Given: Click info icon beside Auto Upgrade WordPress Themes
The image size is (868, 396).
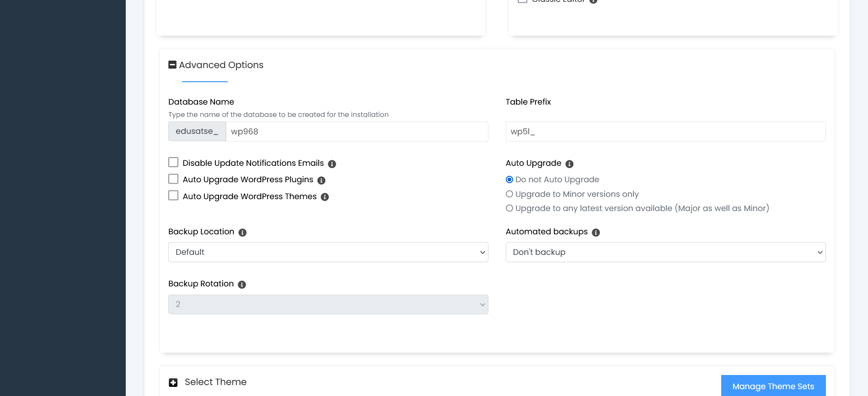Looking at the screenshot, I should click(325, 197).
